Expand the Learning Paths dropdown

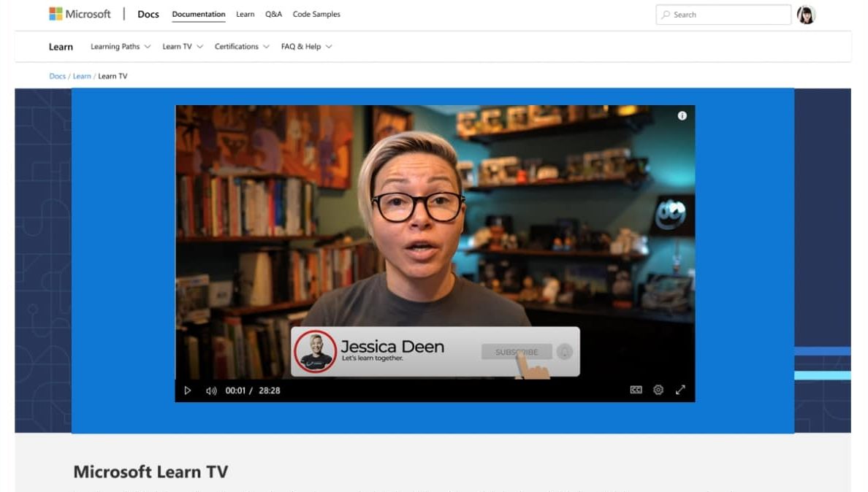tap(121, 47)
